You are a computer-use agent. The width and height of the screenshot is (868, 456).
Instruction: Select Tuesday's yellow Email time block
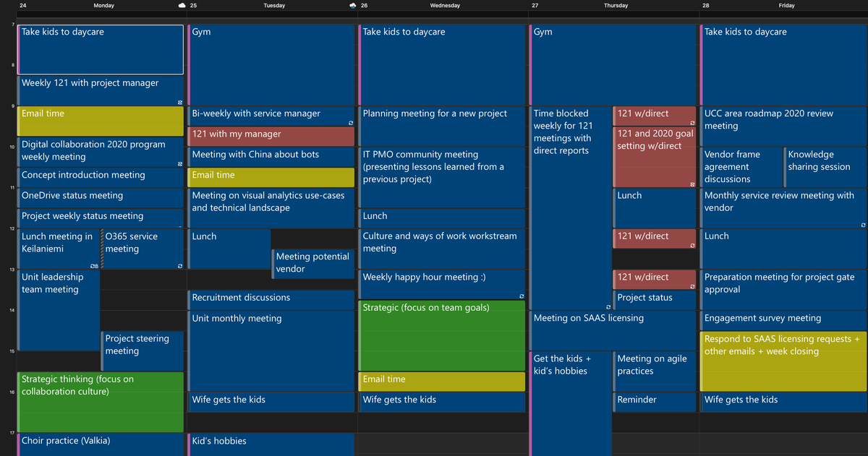[271, 177]
